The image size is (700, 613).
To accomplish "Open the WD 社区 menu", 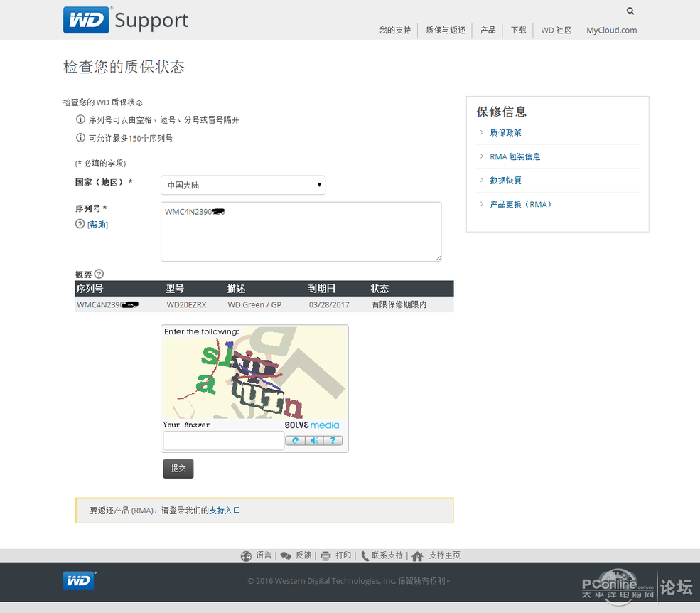I will [x=556, y=30].
